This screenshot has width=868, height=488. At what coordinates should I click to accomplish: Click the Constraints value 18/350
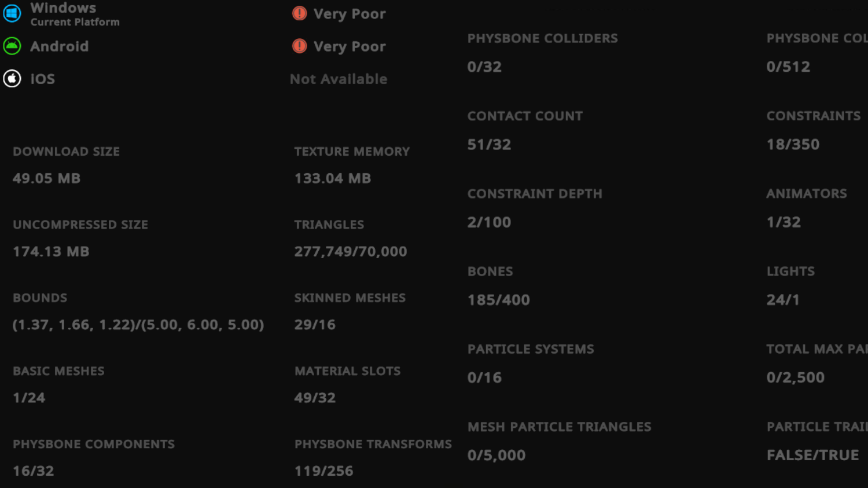(x=793, y=144)
